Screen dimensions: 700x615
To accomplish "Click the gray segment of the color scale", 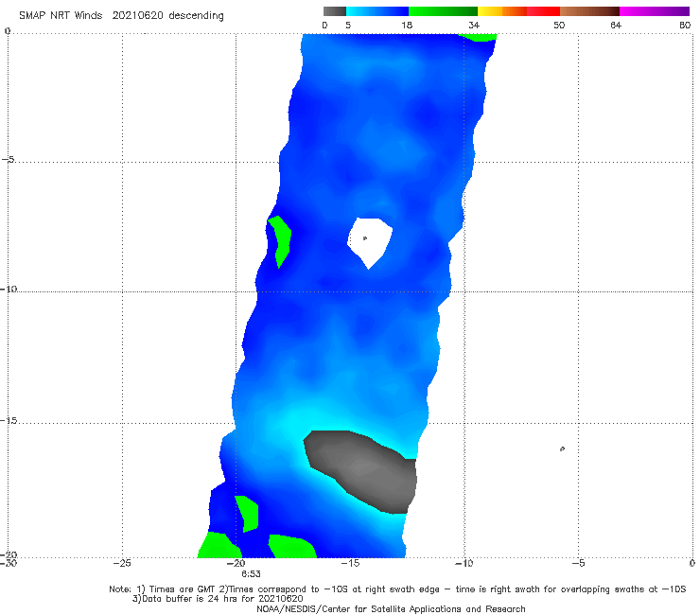I will point(335,11).
